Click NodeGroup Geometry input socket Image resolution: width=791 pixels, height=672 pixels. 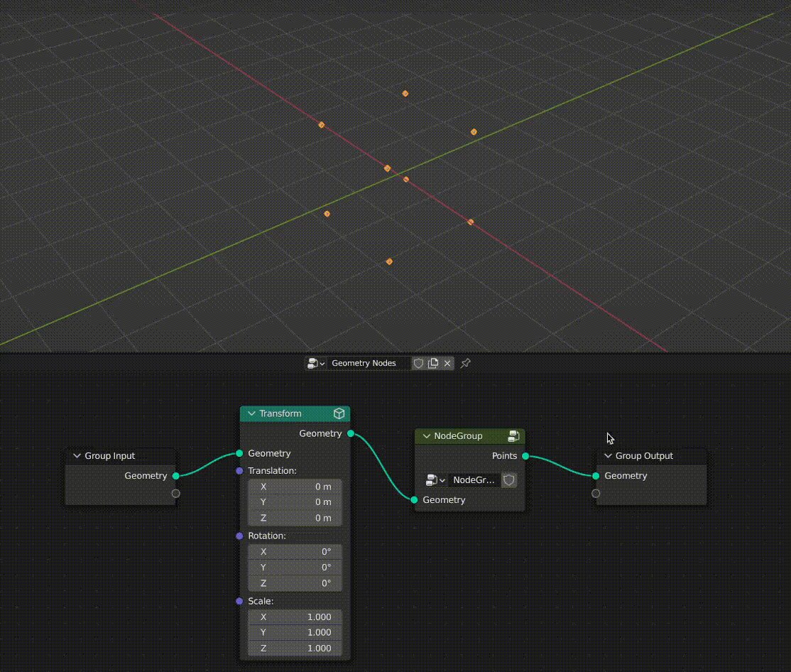(x=414, y=500)
